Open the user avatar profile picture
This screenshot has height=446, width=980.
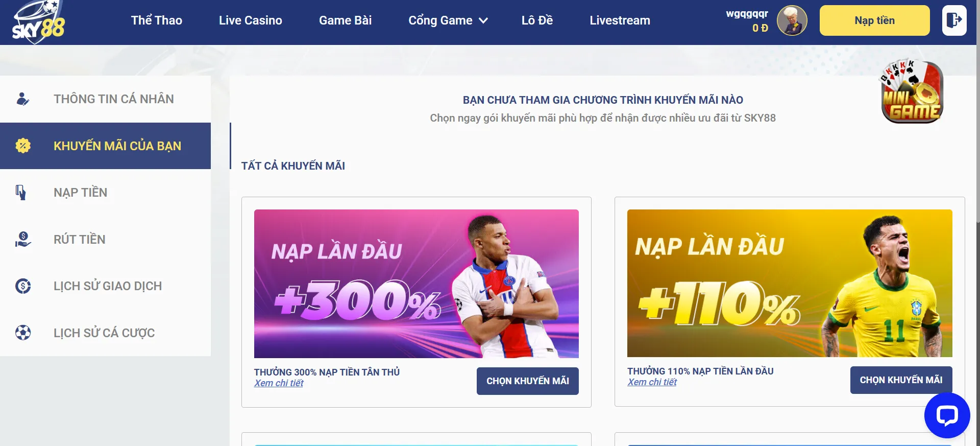792,20
